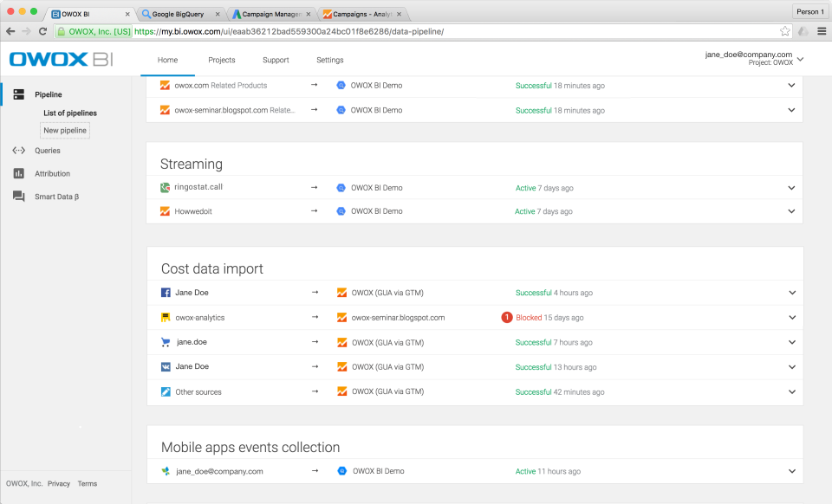Click the owox-analytics source icon
Viewport: 832px width, 504px height.
click(166, 318)
